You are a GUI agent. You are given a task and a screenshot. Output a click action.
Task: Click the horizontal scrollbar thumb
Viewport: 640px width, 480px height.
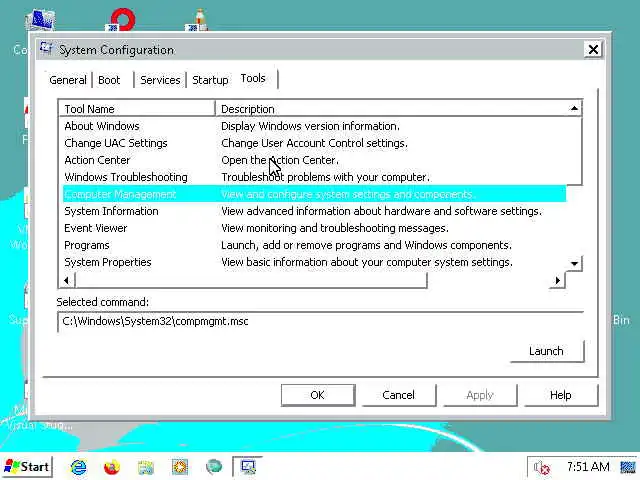251,280
